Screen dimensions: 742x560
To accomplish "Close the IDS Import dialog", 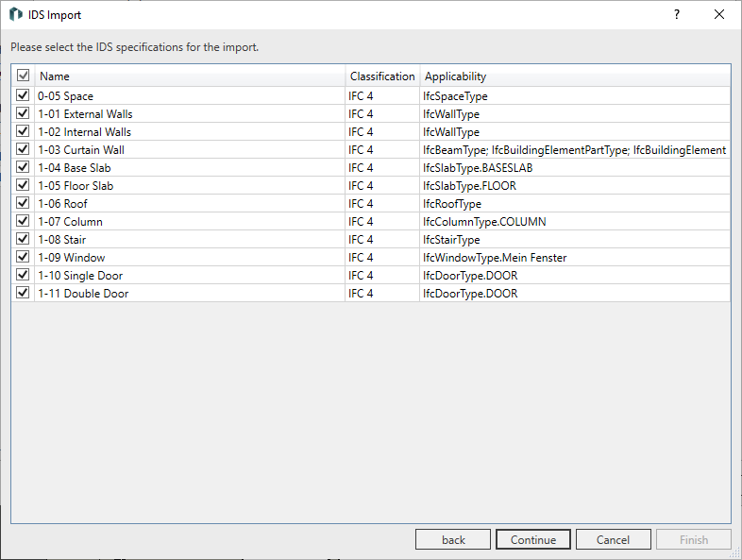I will point(718,15).
